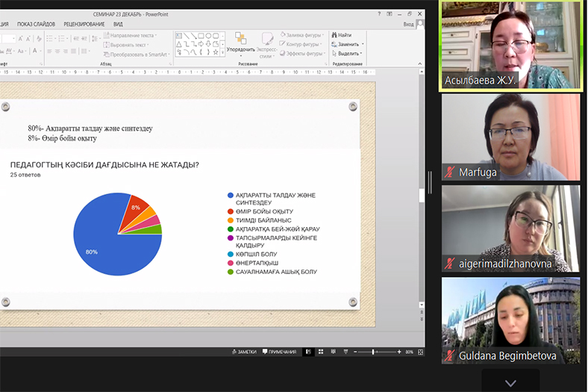Click the zoom slider in status bar
The image size is (588, 392).
pyautogui.click(x=373, y=352)
